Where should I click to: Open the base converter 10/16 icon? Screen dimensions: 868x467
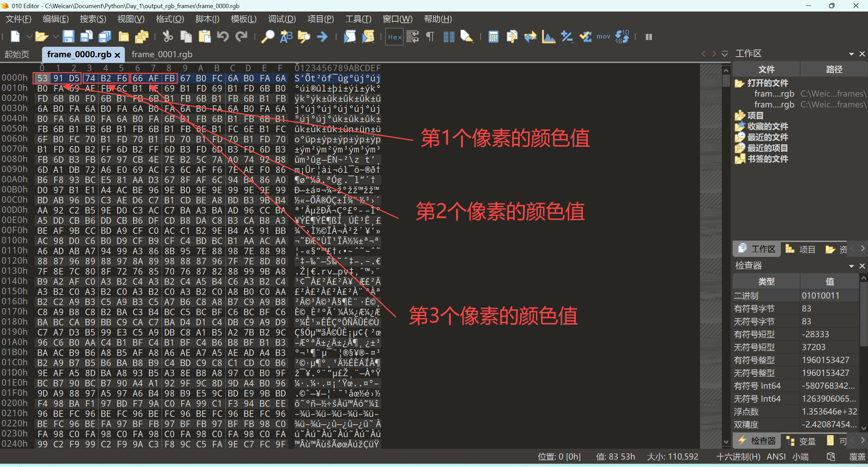tap(622, 37)
